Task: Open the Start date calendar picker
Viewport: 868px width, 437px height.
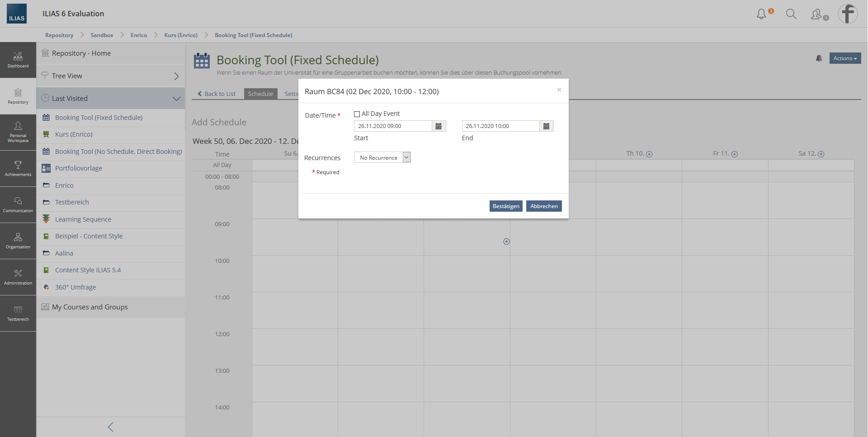Action: point(439,126)
